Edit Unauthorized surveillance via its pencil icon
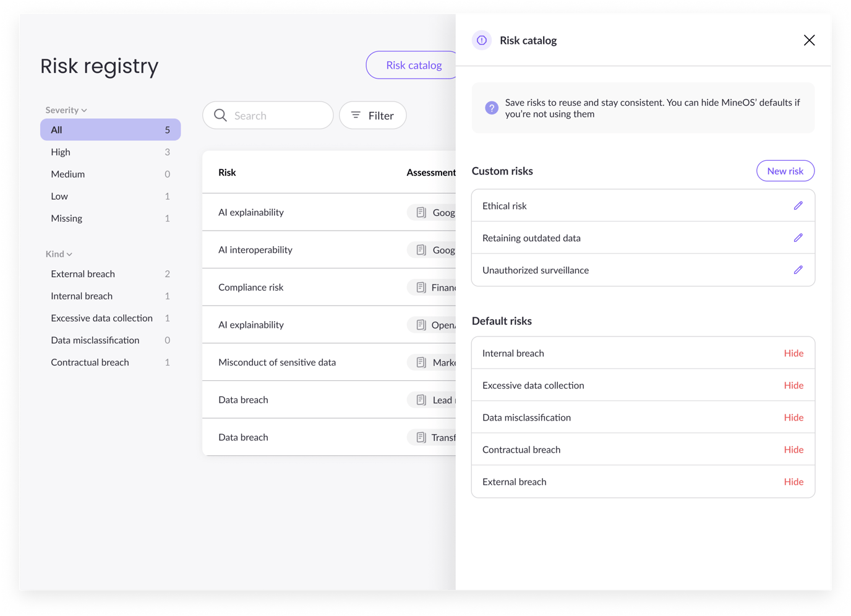This screenshot has width=851, height=616. [798, 270]
